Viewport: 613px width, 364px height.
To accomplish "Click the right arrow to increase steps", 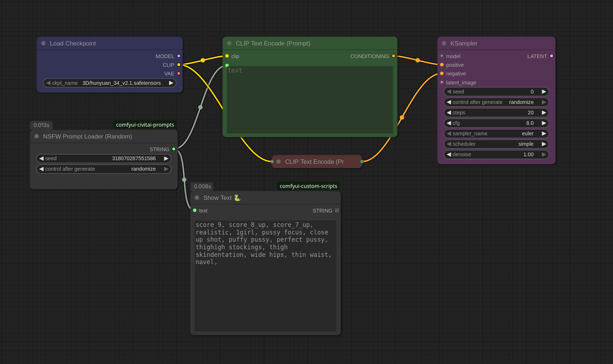I will pos(544,113).
